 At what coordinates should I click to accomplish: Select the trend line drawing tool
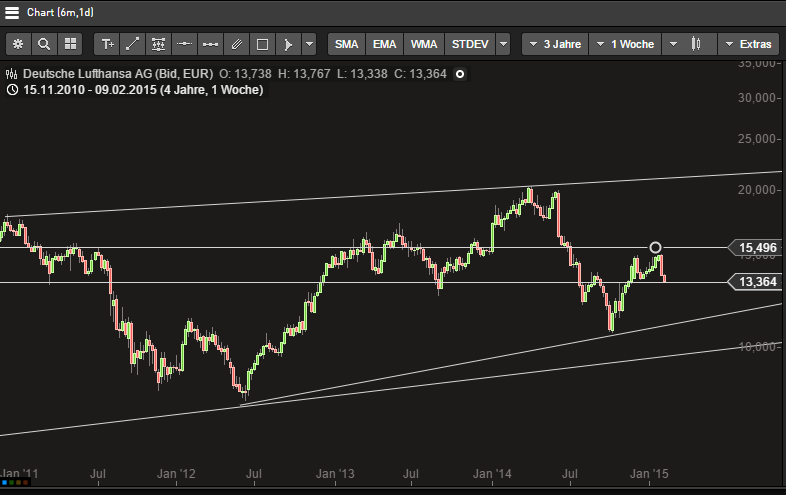(133, 44)
